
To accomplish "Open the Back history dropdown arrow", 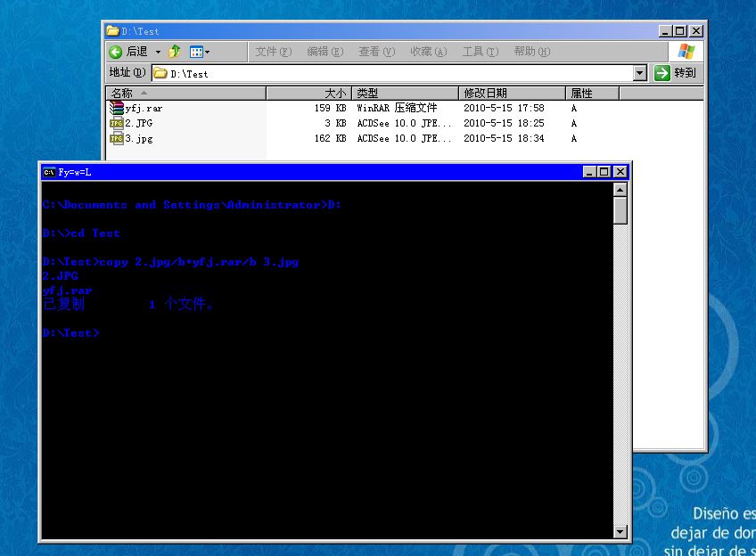I will pyautogui.click(x=158, y=52).
